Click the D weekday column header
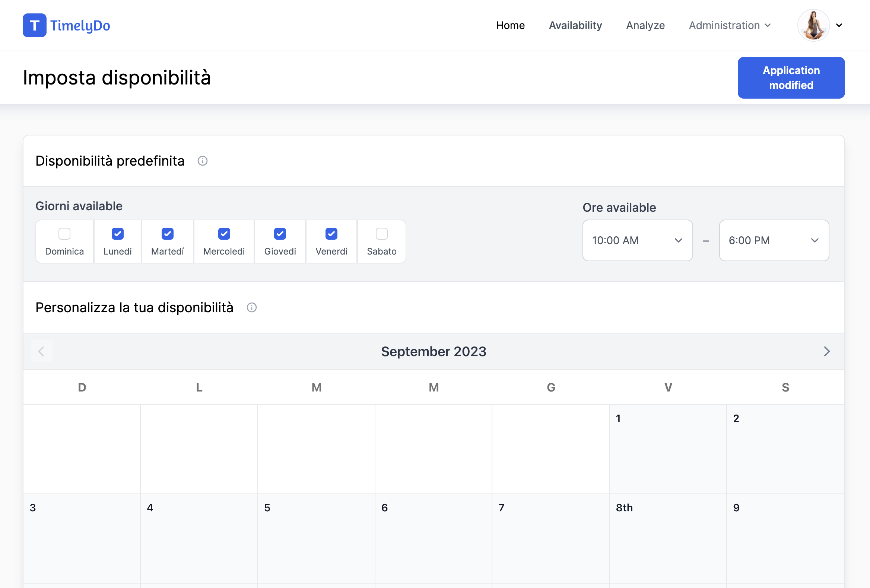Image resolution: width=870 pixels, height=588 pixels. (x=82, y=387)
